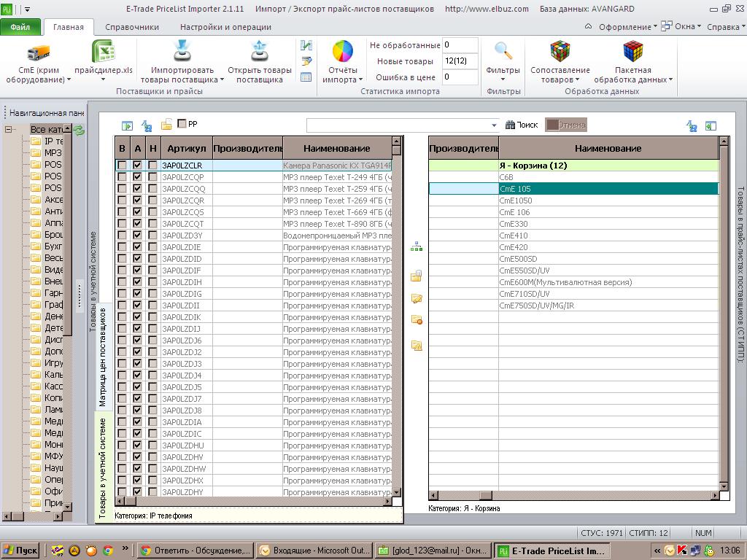Click the green arrow icon above the right table
747x560 pixels.
pyautogui.click(x=711, y=125)
